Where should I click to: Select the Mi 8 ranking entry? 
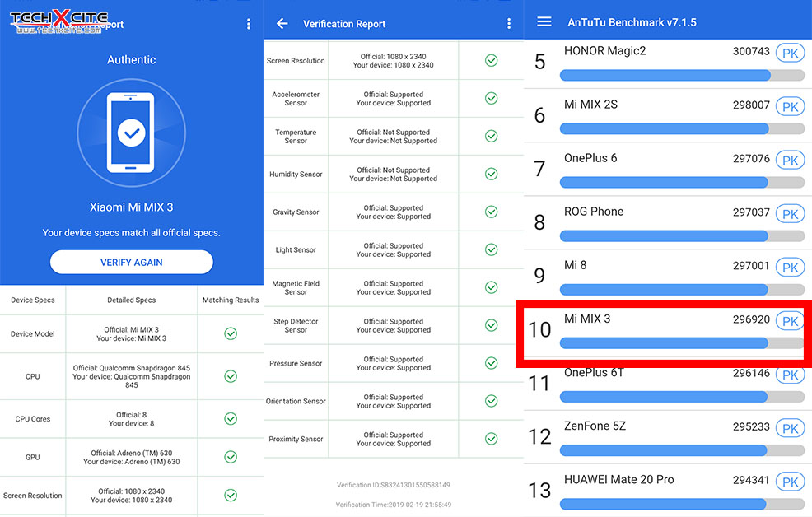click(x=668, y=277)
